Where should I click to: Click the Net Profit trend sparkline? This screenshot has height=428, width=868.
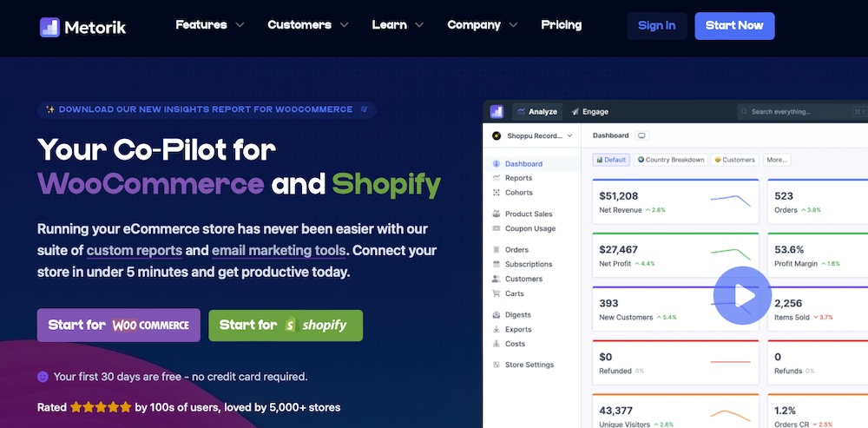tap(730, 254)
